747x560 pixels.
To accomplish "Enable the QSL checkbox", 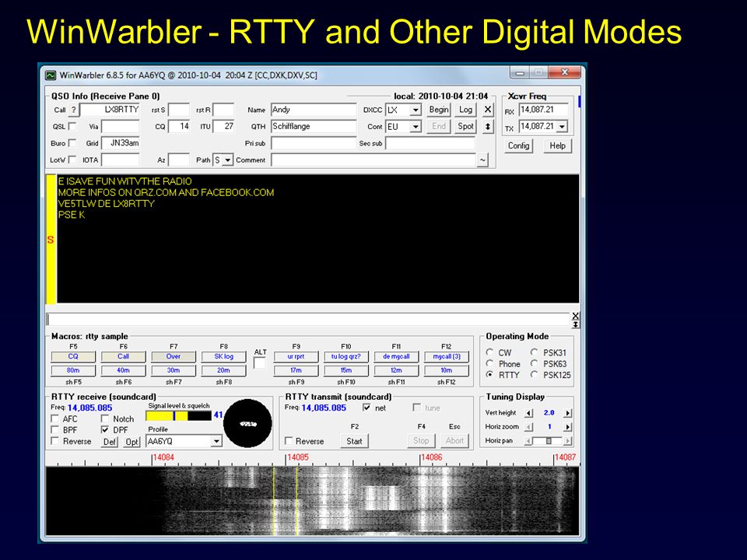I will (72, 126).
